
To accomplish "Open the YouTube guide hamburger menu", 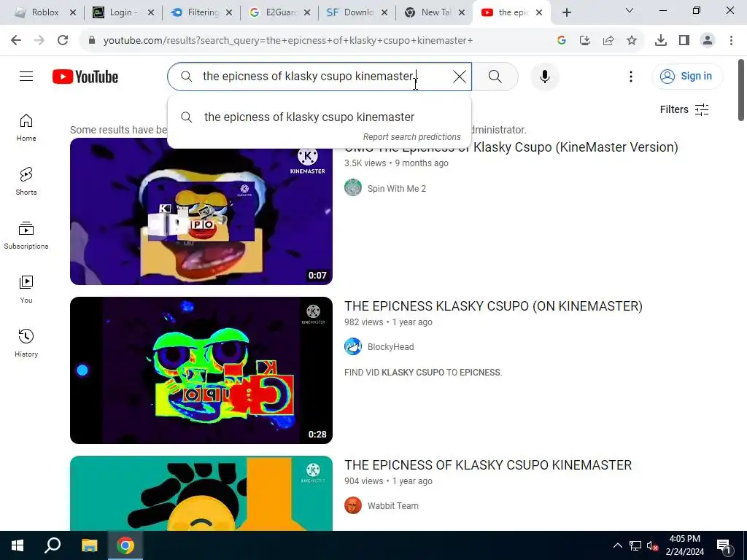I will [26, 76].
